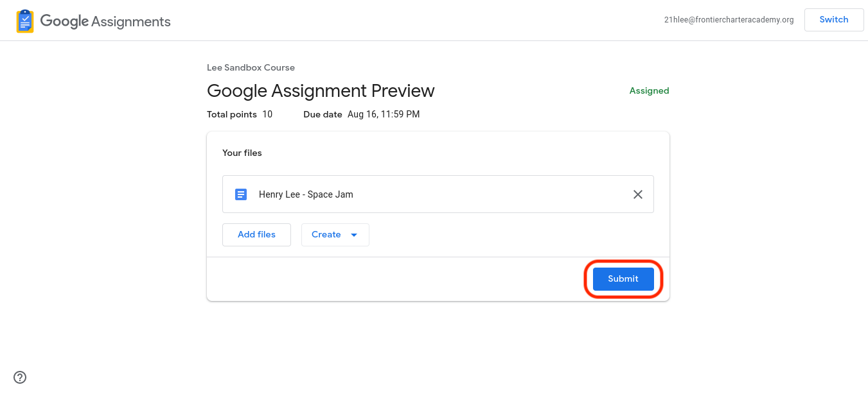Viewport: 868px width, 394px height.
Task: Remove the Henry Lee - Space Jam file
Action: [638, 194]
